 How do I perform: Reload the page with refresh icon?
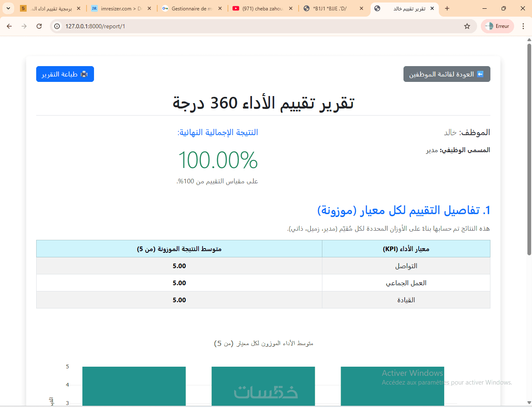click(39, 26)
